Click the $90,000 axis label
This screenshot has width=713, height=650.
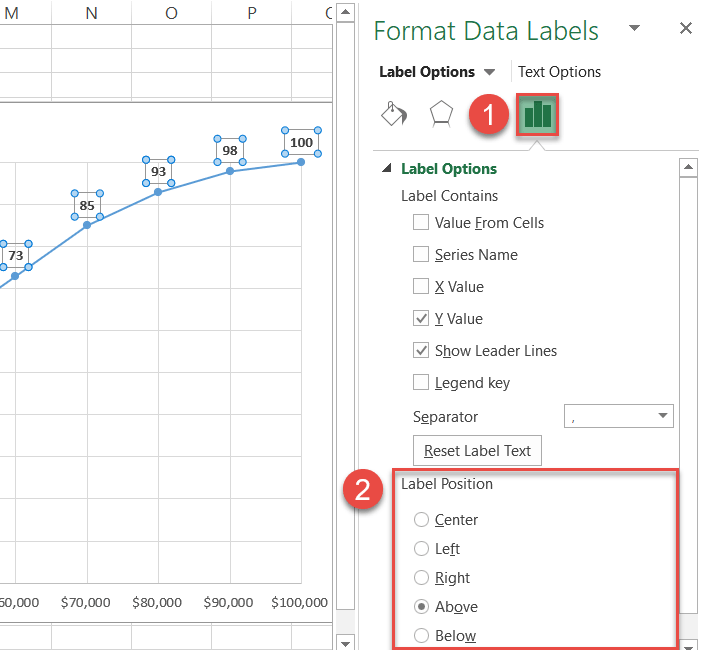(x=228, y=602)
